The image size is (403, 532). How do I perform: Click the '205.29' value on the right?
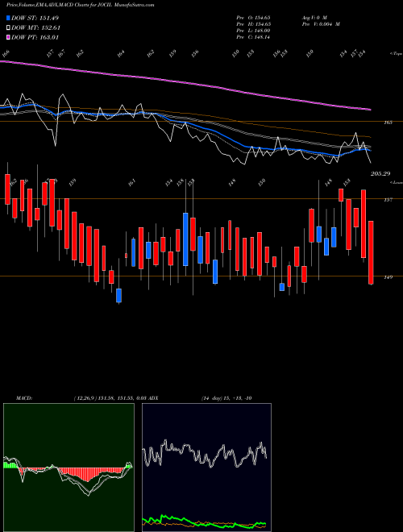coord(380,174)
